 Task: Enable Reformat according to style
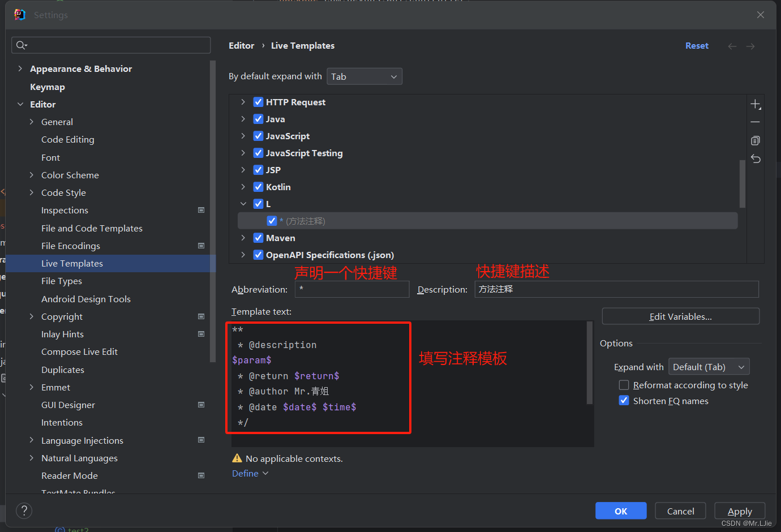point(624,385)
